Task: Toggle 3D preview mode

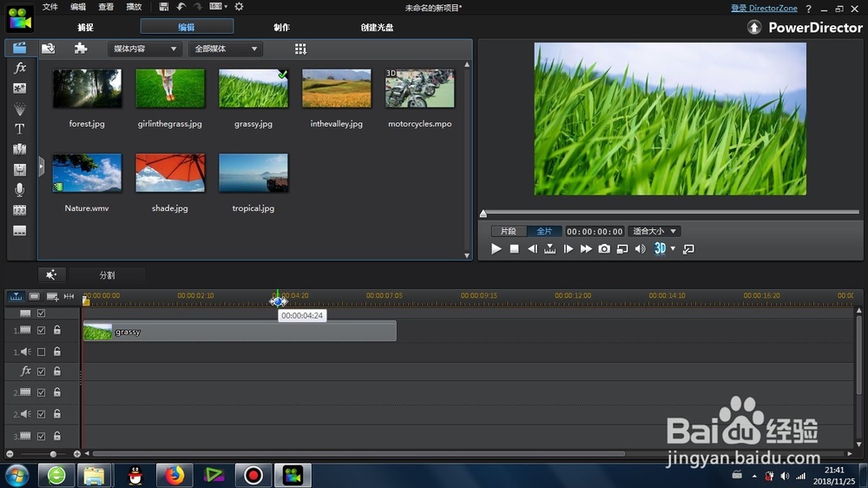Action: (660, 248)
